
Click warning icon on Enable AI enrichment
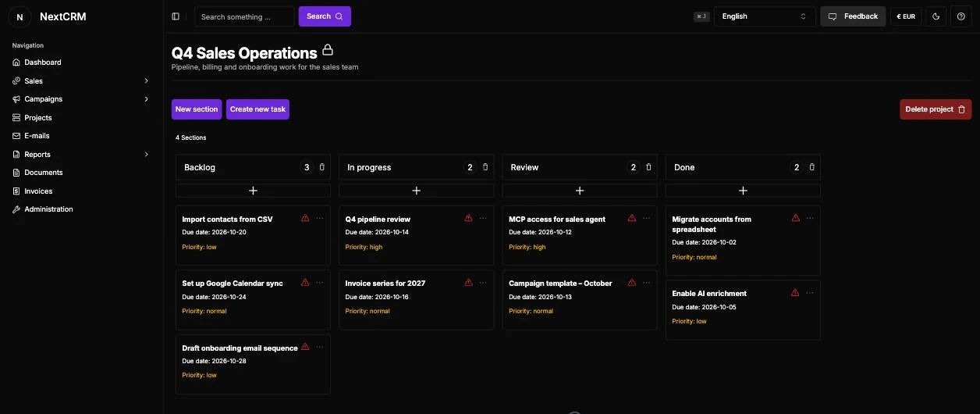(795, 292)
